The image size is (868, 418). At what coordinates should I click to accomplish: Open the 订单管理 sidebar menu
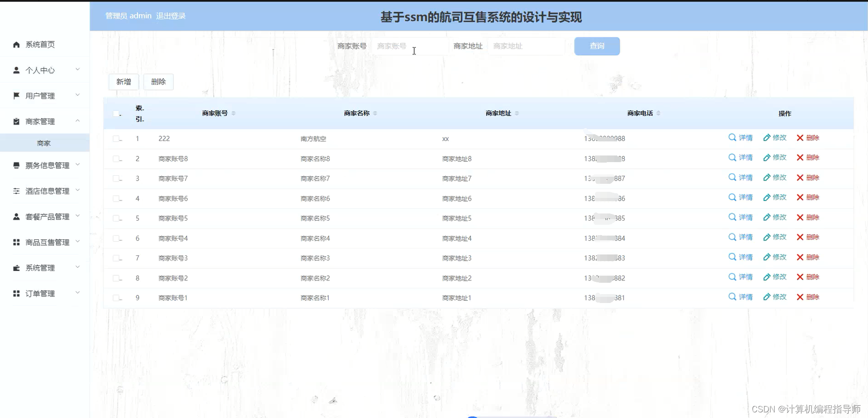pos(45,294)
